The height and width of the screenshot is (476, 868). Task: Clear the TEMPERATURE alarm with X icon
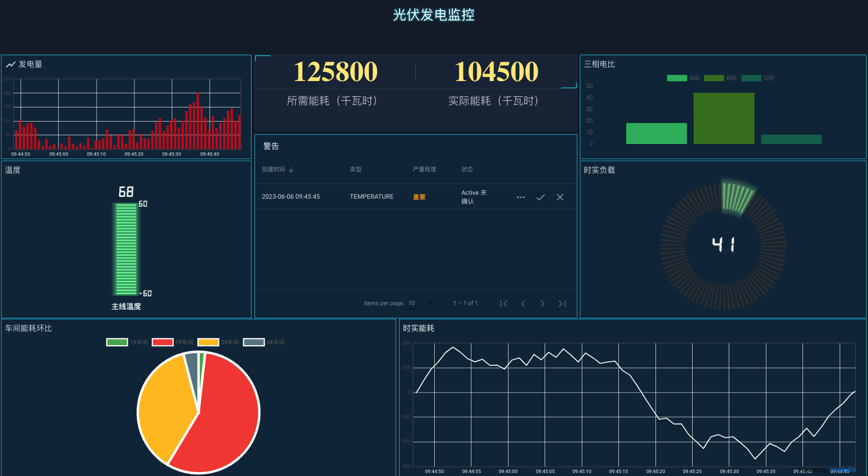pyautogui.click(x=560, y=197)
